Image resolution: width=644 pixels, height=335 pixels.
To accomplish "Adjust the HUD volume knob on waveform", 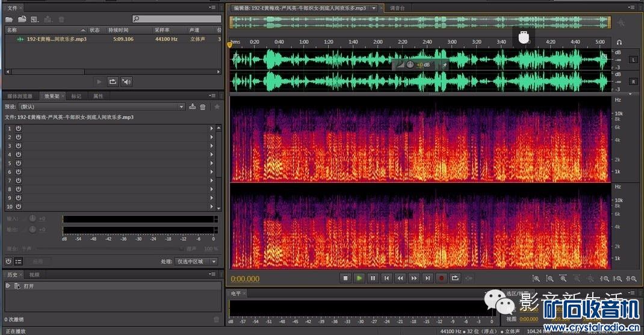I will [x=410, y=64].
